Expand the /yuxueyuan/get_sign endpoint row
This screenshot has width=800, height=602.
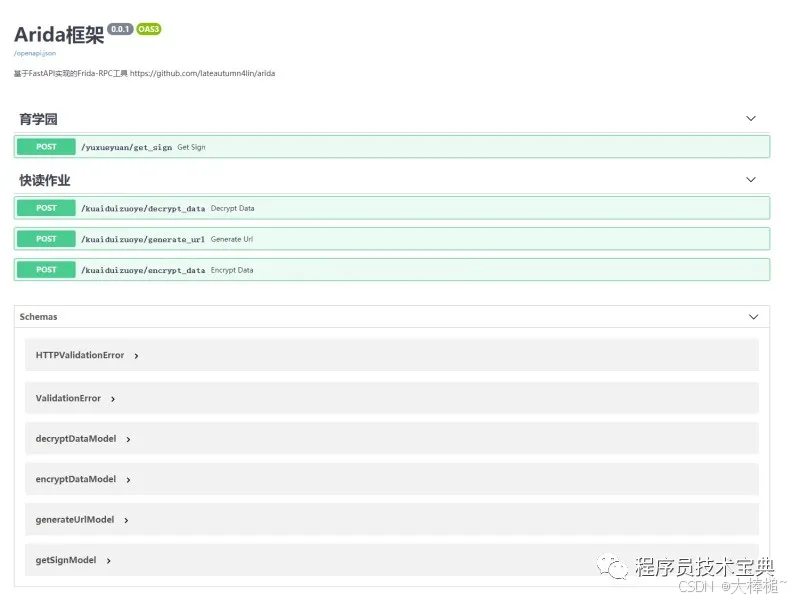[392, 147]
